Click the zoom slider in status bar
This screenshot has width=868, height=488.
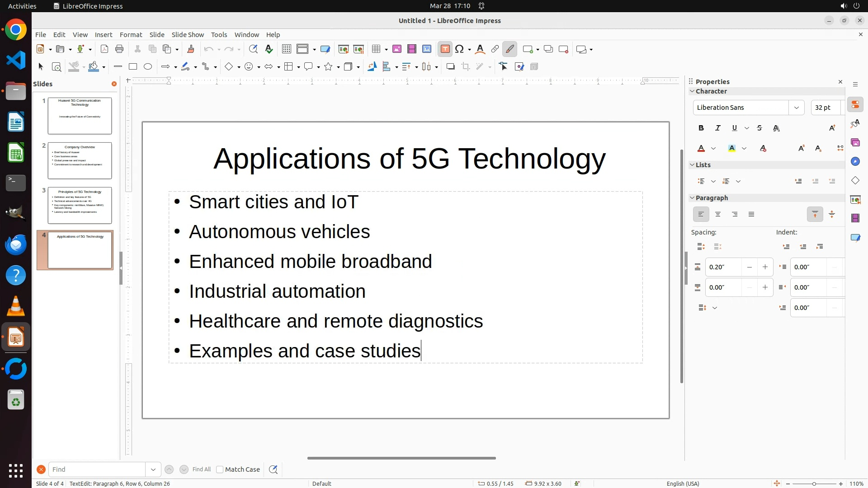click(x=814, y=484)
